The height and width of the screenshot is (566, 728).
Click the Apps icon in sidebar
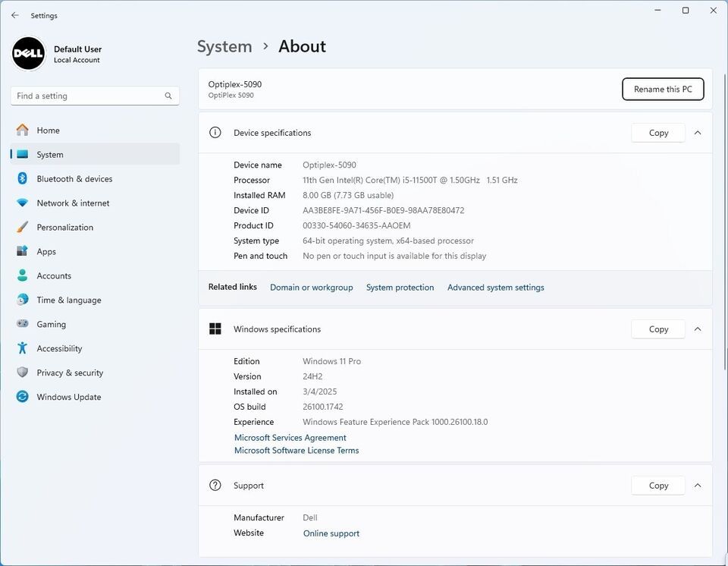click(22, 251)
